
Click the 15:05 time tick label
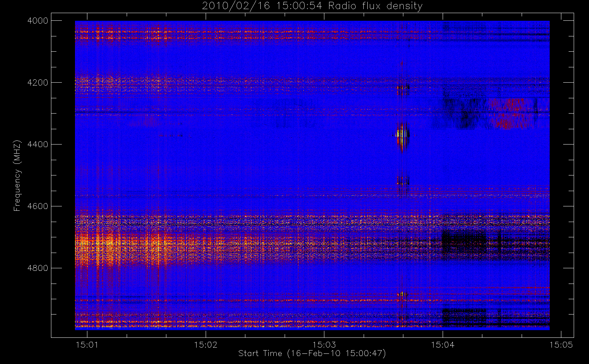click(561, 345)
